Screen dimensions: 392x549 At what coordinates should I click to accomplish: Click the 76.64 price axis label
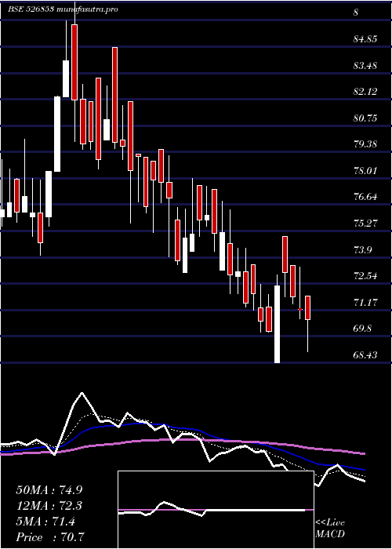point(365,197)
